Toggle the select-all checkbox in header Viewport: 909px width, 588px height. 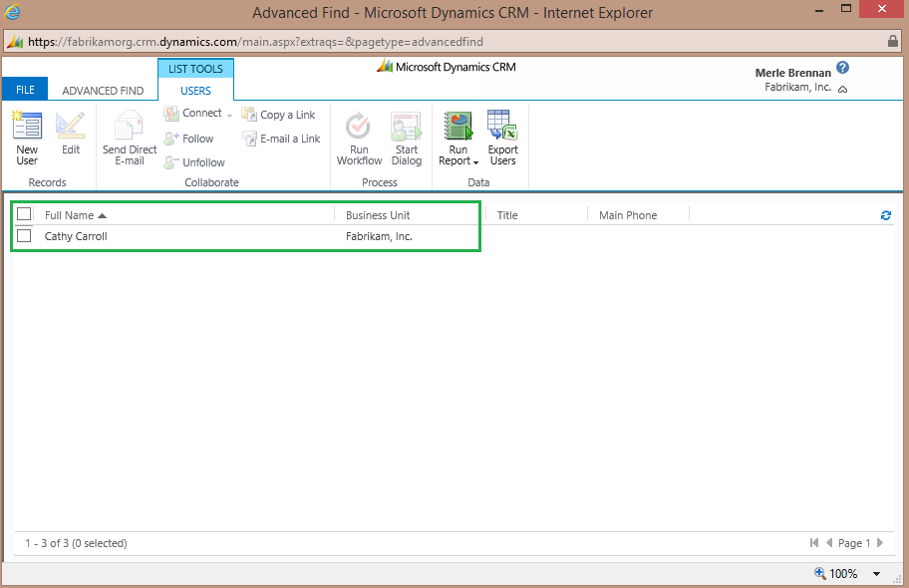click(24, 214)
